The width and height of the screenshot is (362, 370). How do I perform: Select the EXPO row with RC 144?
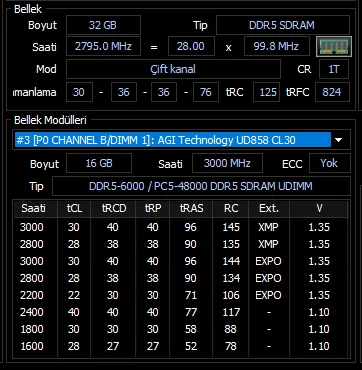pyautogui.click(x=181, y=261)
